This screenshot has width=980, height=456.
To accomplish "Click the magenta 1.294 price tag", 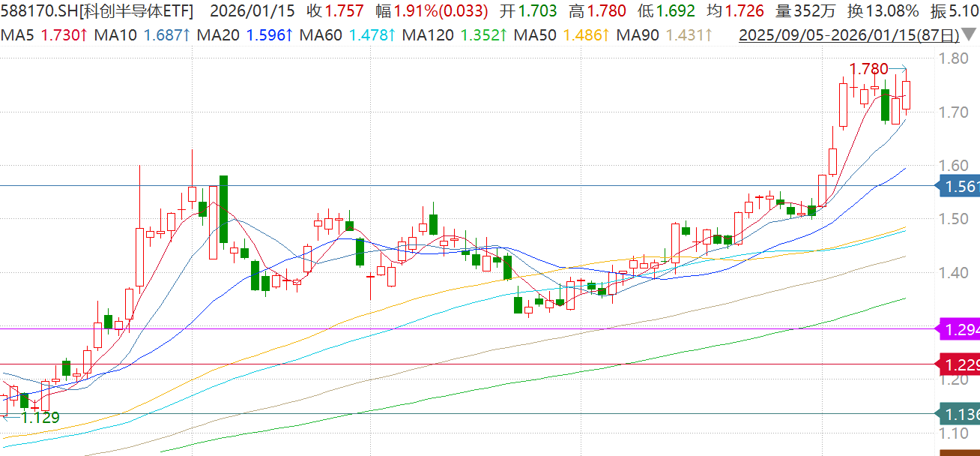I will [x=958, y=328].
